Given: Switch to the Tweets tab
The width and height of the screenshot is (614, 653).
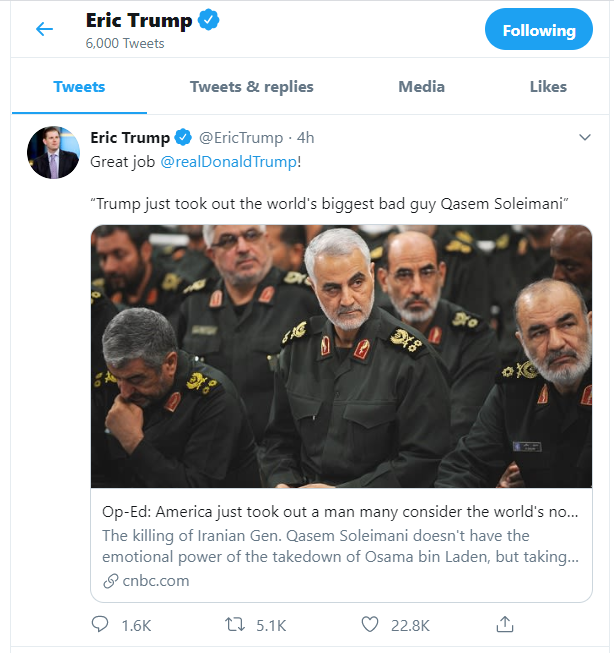Looking at the screenshot, I should 79,87.
